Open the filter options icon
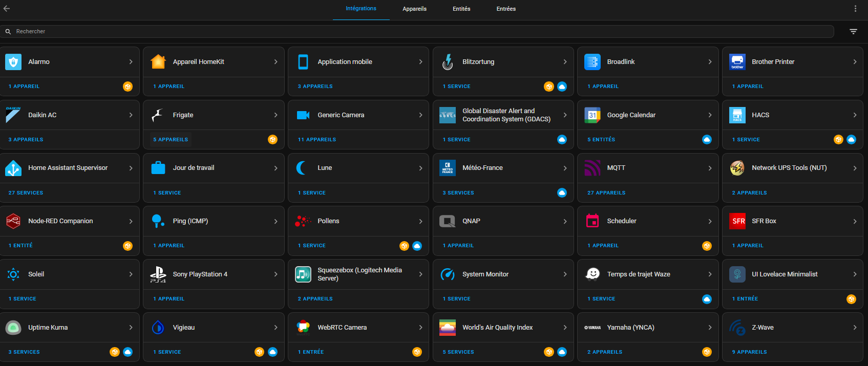Screen dimensions: 868x366 coord(854,32)
